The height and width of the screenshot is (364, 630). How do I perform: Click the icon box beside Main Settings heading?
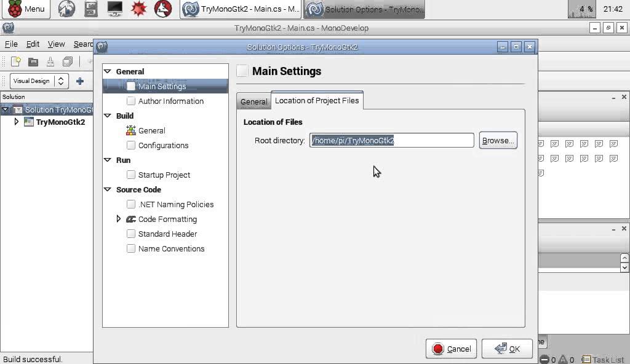click(x=242, y=71)
